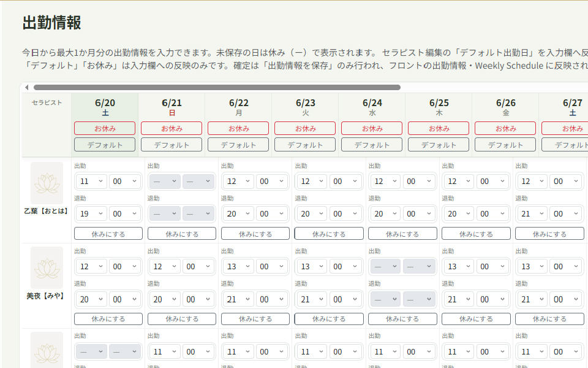Open 美夜's blank 退勤 hour dropdown
Screen dimensions: 588x368
[x=385, y=299]
